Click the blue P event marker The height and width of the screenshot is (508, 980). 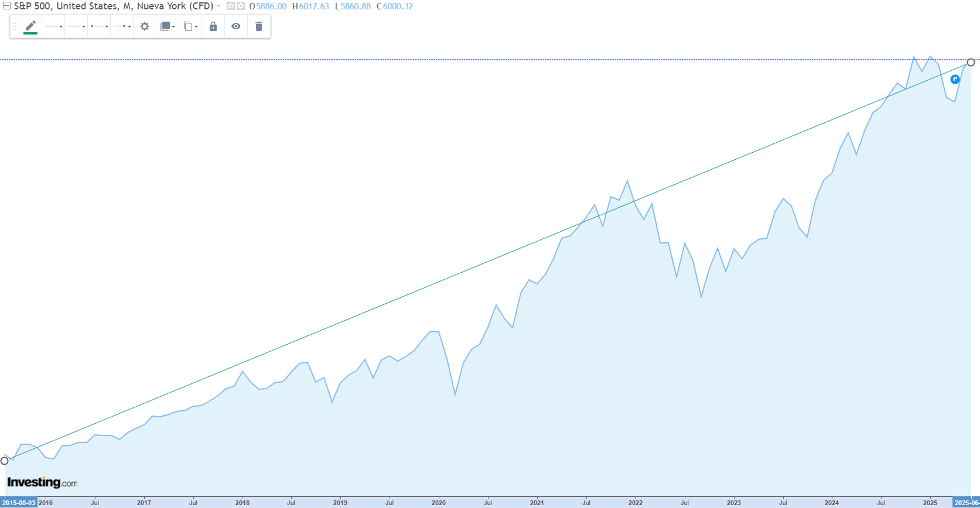point(955,79)
